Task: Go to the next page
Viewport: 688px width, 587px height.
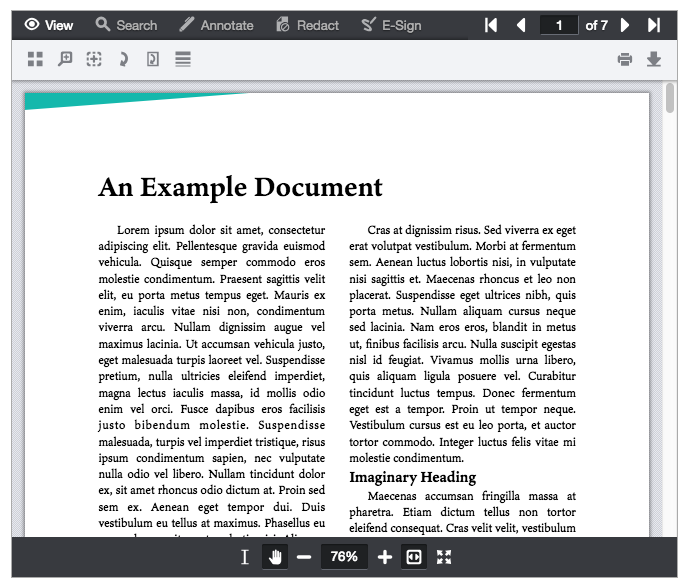Action: tap(625, 25)
